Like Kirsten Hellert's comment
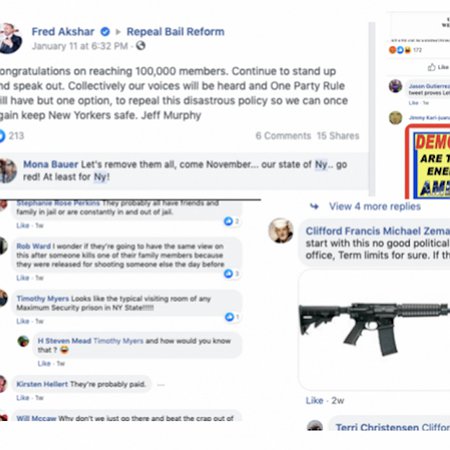Viewport: 450px width, 450px height. (23, 398)
